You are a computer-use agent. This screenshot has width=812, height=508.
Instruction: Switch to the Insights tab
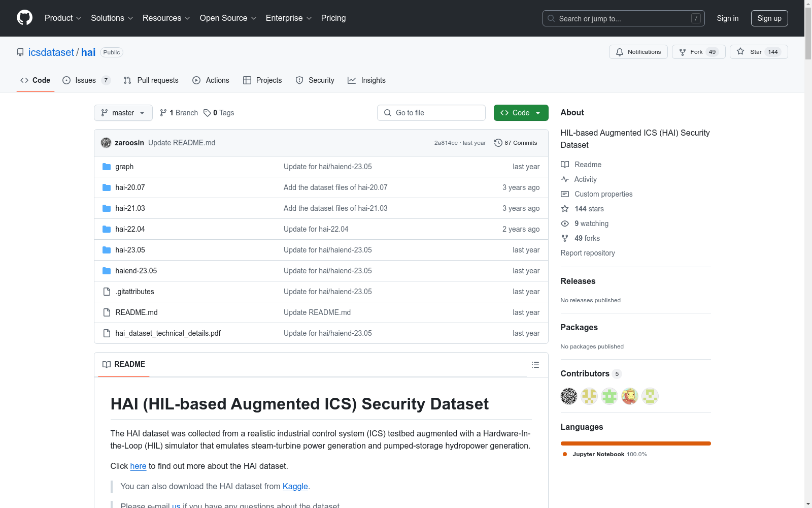click(x=366, y=80)
